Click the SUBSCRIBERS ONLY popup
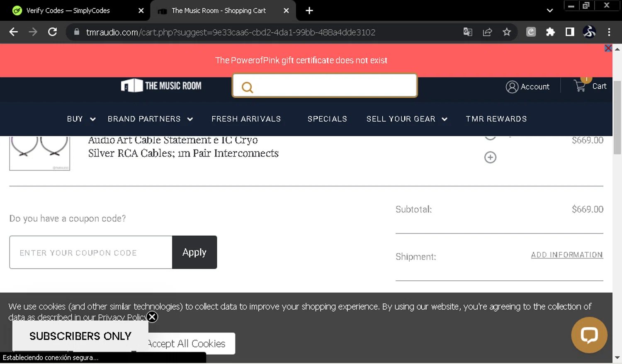622x364 pixels. 80,336
